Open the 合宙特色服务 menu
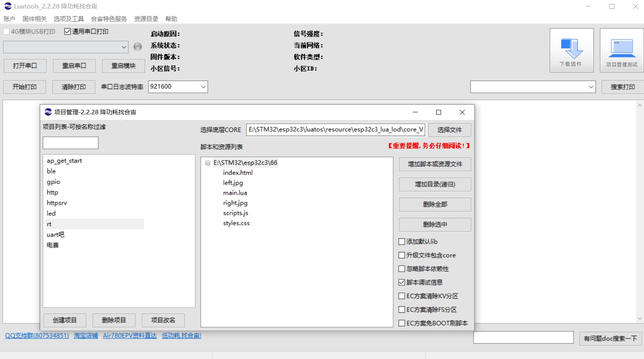 point(109,19)
